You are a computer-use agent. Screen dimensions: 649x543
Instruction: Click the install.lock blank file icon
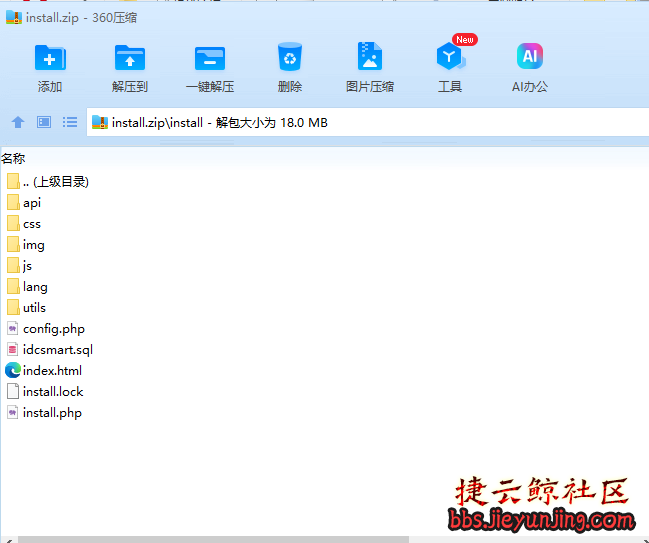click(13, 392)
